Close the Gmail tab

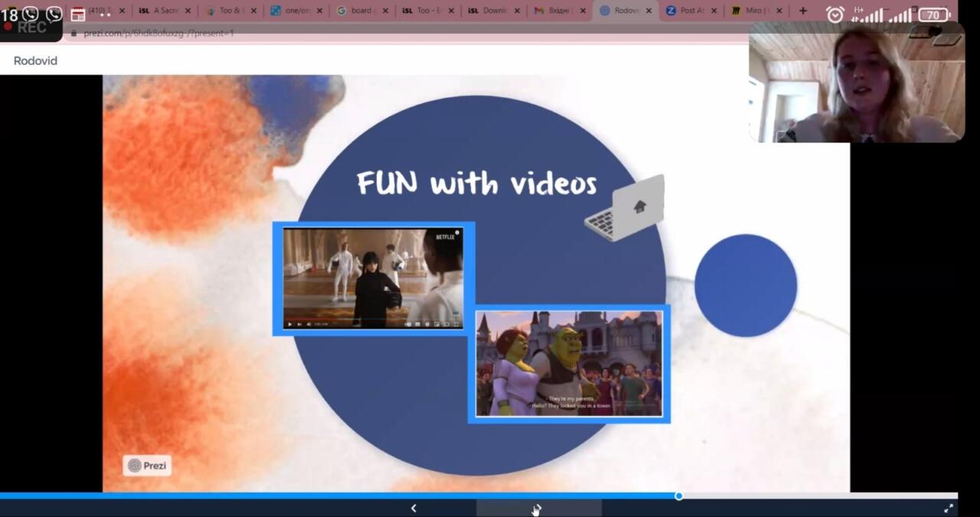[x=583, y=11]
